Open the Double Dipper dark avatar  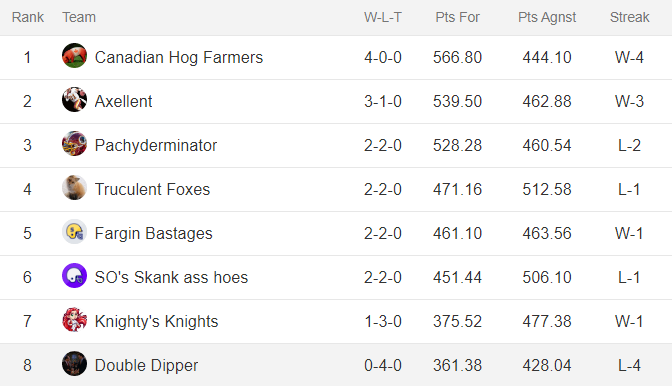tap(75, 364)
